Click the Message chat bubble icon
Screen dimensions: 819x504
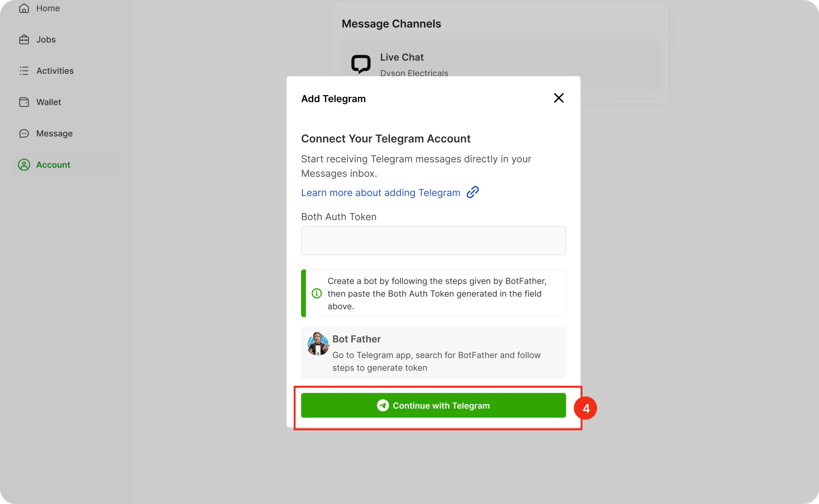point(24,133)
